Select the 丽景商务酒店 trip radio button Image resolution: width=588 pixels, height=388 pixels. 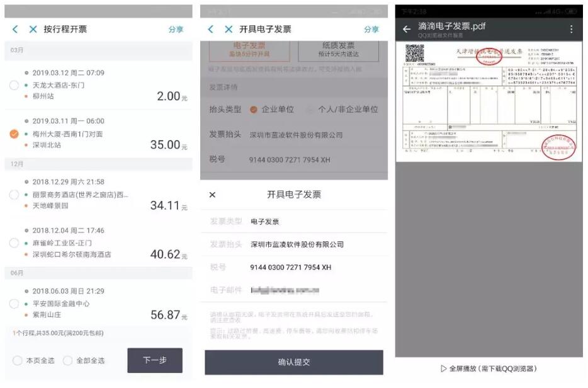[14, 195]
